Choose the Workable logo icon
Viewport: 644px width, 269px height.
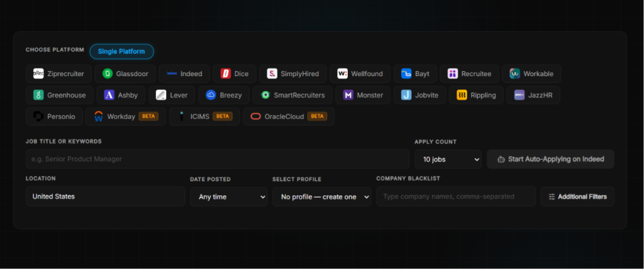pos(515,74)
